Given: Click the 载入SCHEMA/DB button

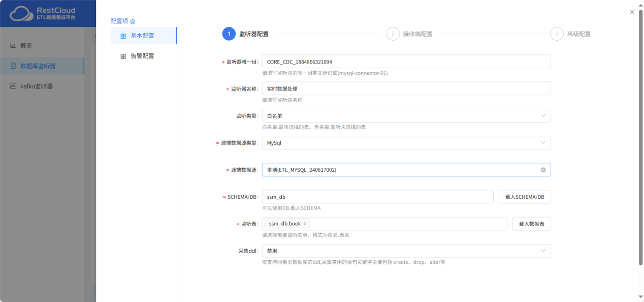Looking at the screenshot, I should pyautogui.click(x=525, y=197).
